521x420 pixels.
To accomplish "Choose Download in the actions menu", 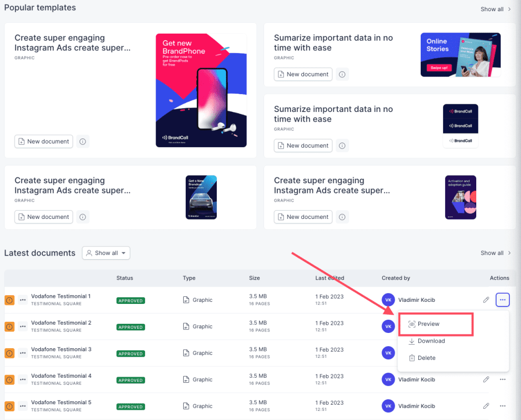I will click(x=427, y=341).
